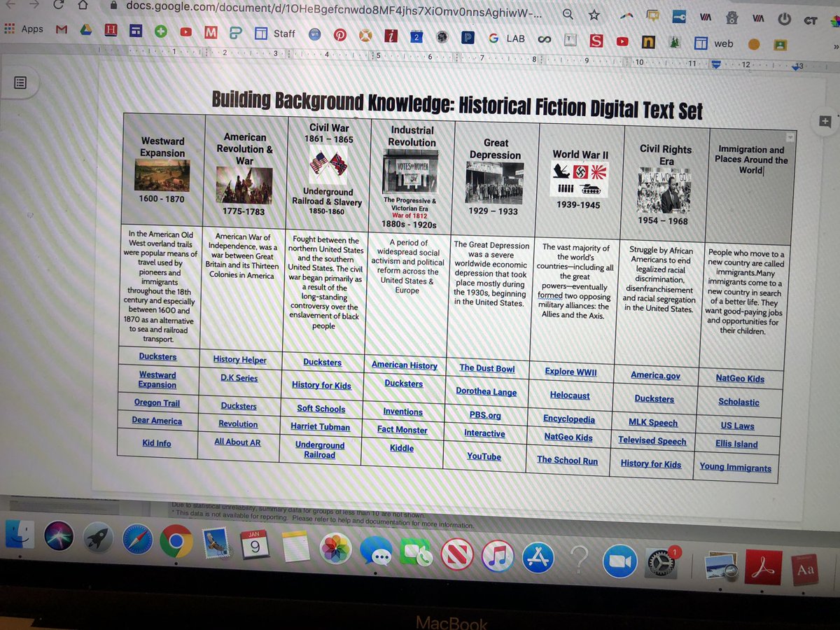Open Messages from the dock
This screenshot has width=840, height=630.
click(x=377, y=551)
